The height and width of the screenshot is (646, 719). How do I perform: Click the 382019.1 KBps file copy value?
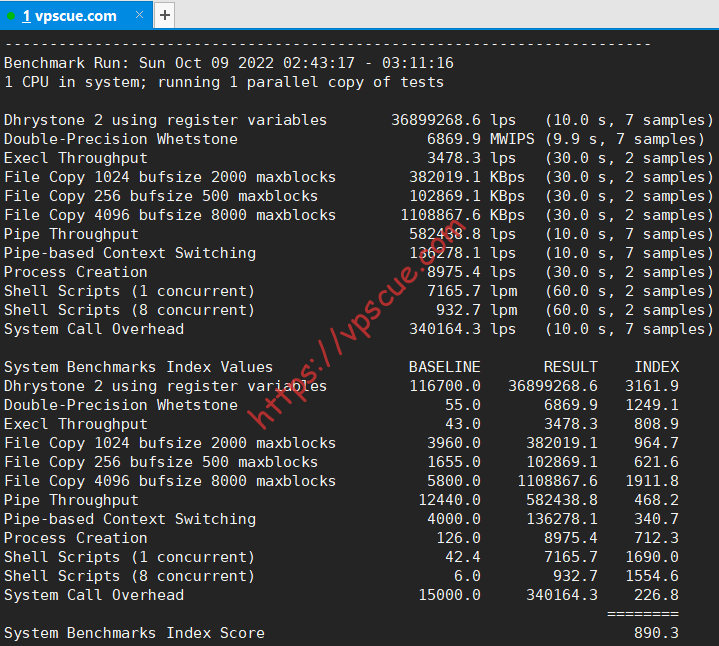(x=467, y=177)
